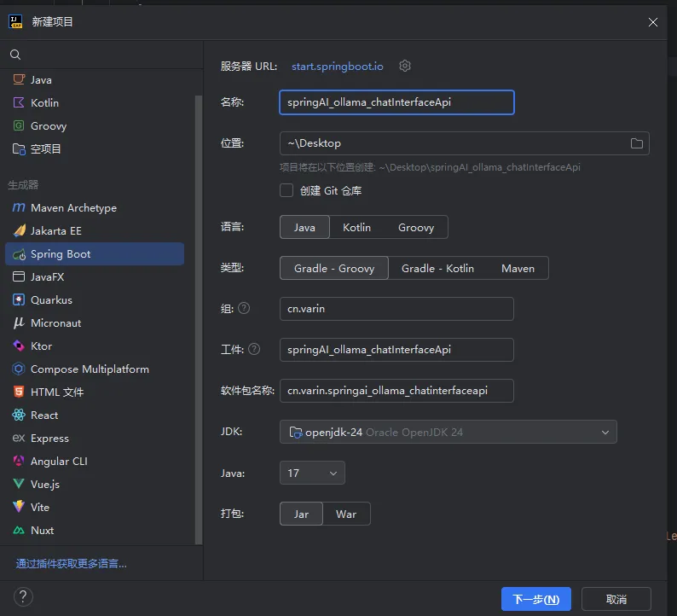This screenshot has height=616, width=677.
Task: Click the Nuxt mountain icon
Action: tap(19, 530)
